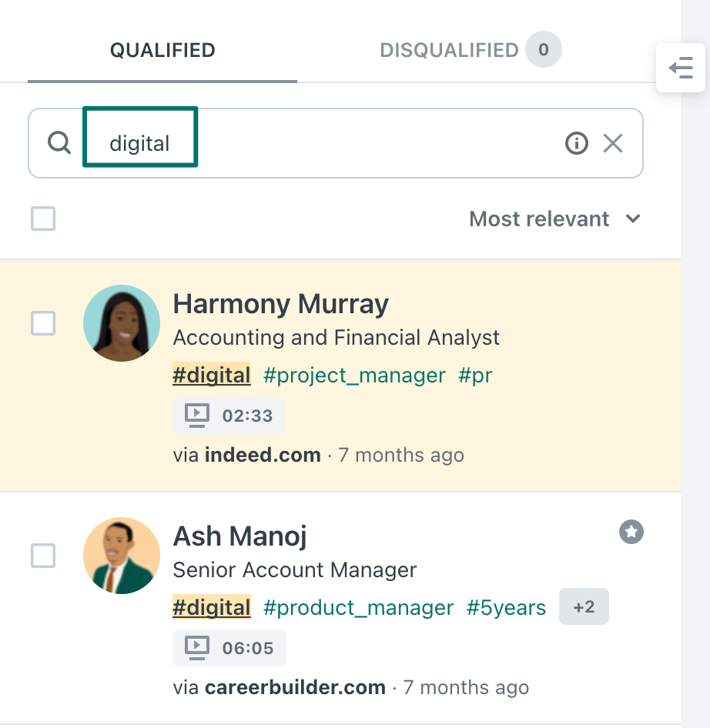Screen dimensions: 710x728
Task: Select the Qualified tab
Action: tap(162, 50)
